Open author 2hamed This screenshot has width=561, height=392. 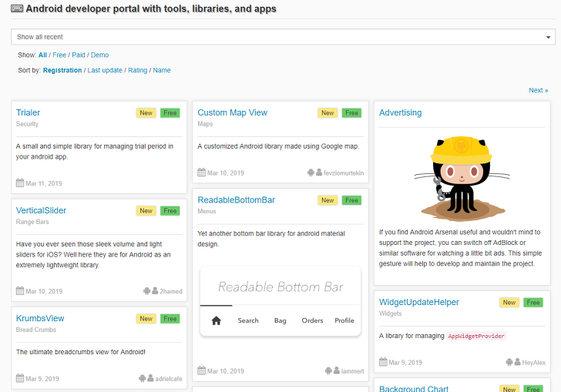[x=170, y=291]
